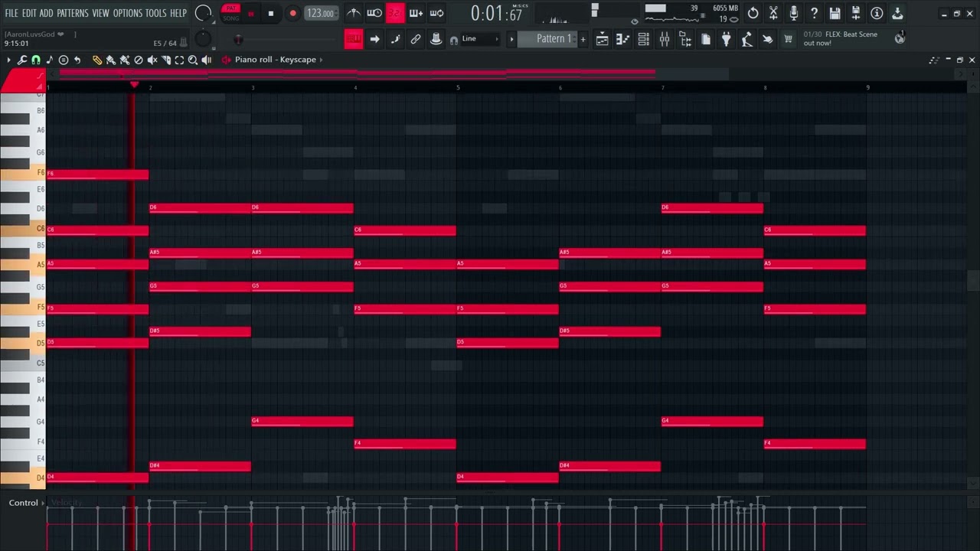Click the audio editor scissors icon
Image resolution: width=980 pixels, height=551 pixels.
(x=773, y=13)
